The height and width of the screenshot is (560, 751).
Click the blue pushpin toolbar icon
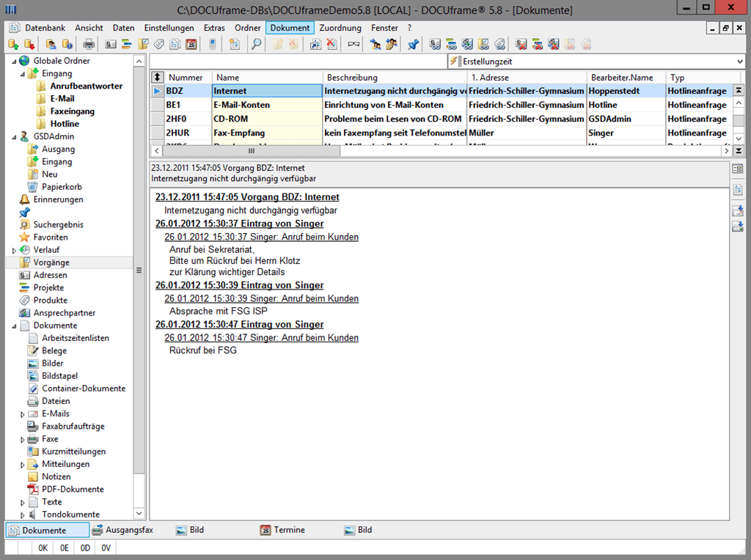(413, 45)
